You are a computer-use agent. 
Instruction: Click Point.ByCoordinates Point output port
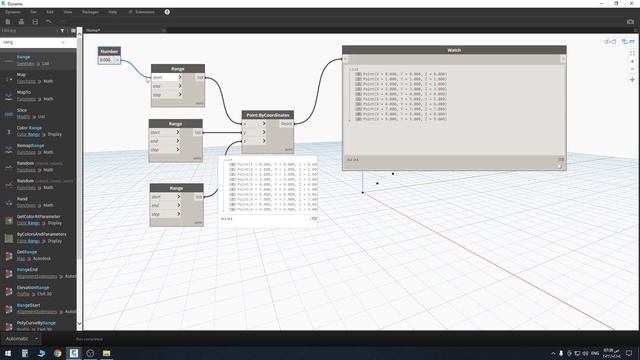[287, 123]
